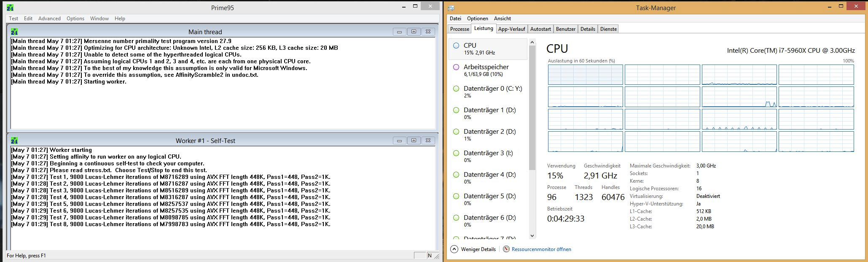Click the Threads count 1323
Viewport: 868px width, 262px height.
[583, 197]
